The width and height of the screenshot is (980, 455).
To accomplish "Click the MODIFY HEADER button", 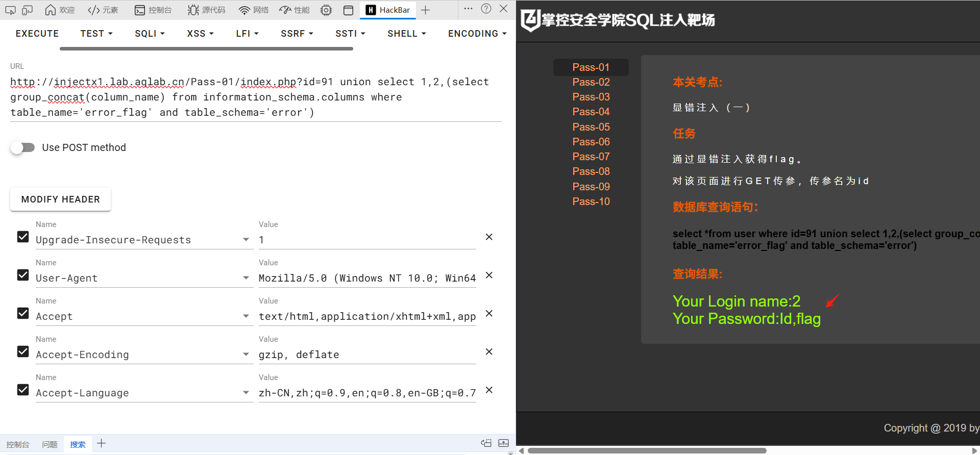I will 60,199.
